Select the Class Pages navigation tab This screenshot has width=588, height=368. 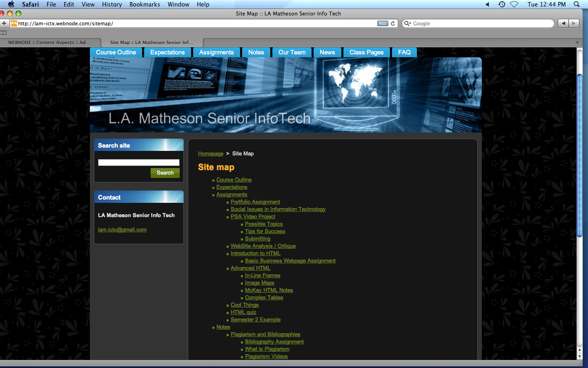coord(367,52)
